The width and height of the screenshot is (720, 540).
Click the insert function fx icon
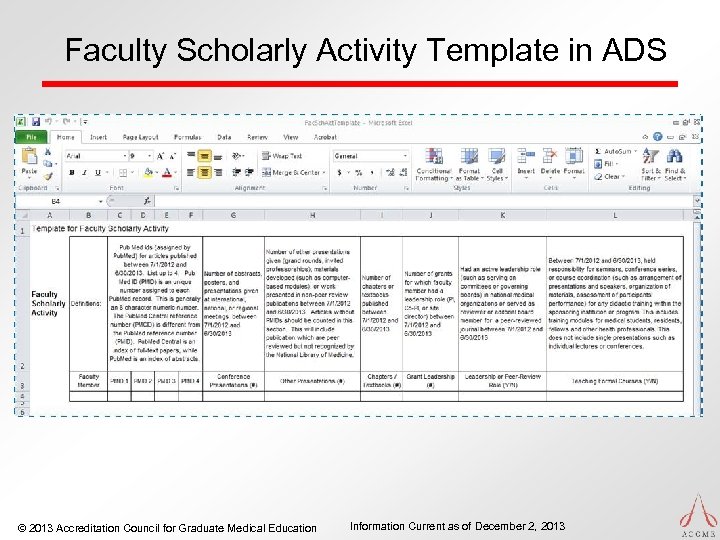tap(147, 201)
